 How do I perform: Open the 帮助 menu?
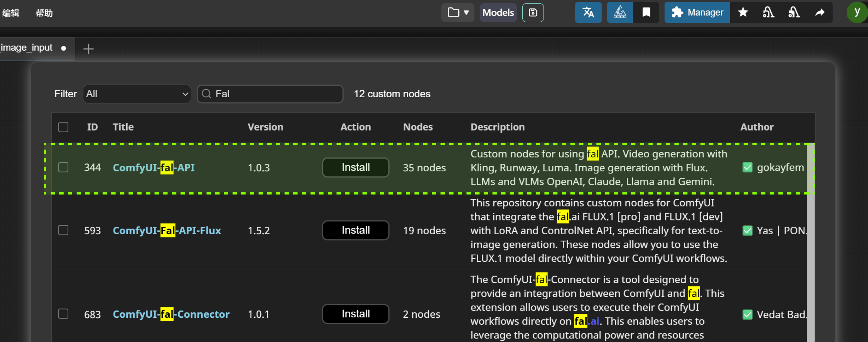(44, 13)
